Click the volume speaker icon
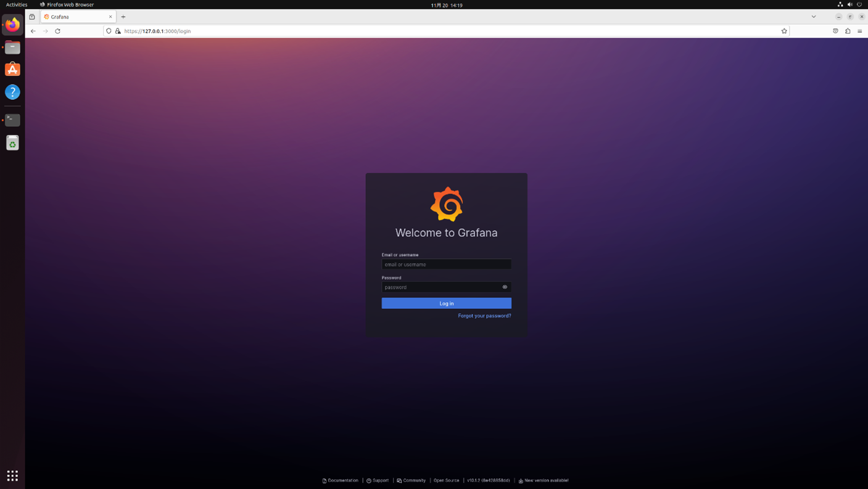The image size is (868, 489). pyautogui.click(x=850, y=4)
